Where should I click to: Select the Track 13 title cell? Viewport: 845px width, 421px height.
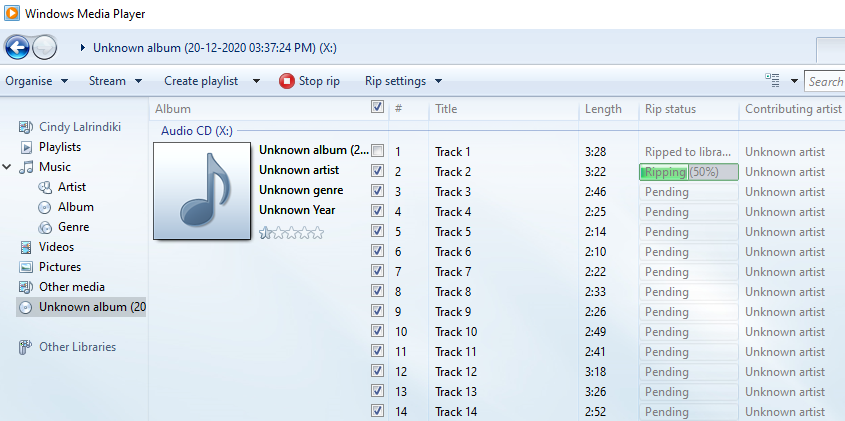456,392
